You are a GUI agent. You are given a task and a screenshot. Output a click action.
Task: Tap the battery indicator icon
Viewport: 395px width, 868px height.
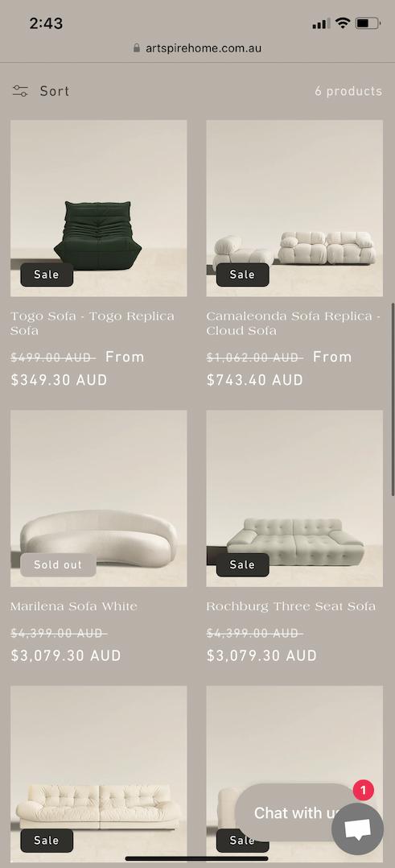click(368, 23)
